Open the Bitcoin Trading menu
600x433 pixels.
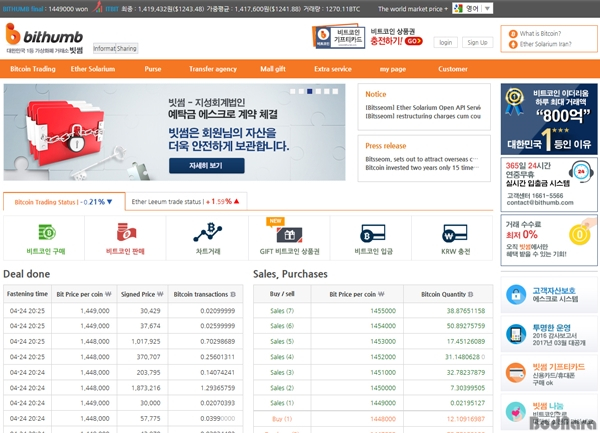[x=33, y=69]
